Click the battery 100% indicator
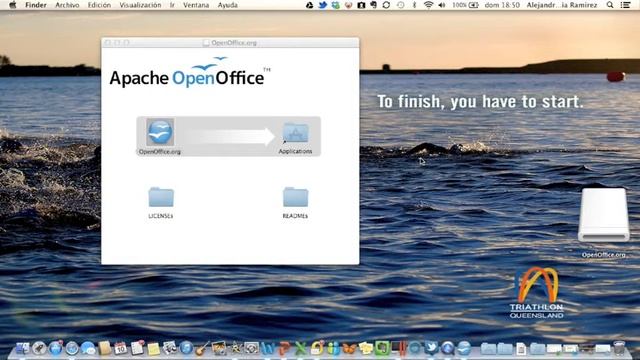This screenshot has width=640, height=360. [x=465, y=5]
